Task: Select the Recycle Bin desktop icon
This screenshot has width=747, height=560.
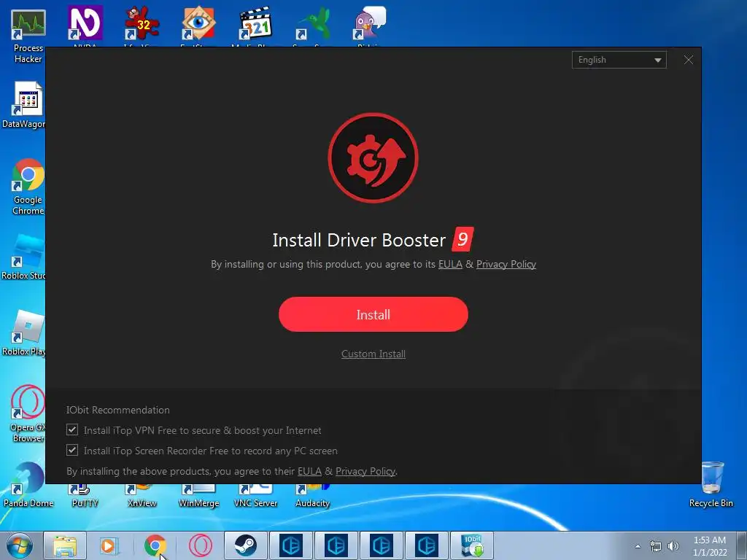Action: [x=711, y=485]
